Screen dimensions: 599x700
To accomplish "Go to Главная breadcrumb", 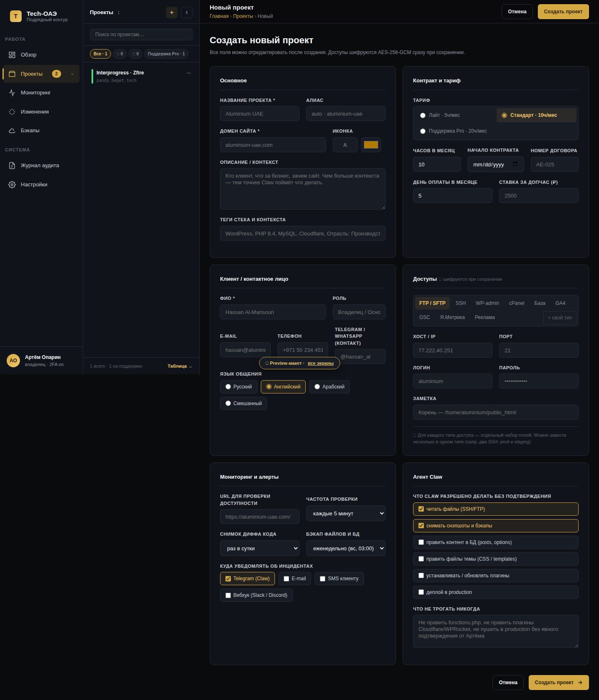I will [x=219, y=16].
